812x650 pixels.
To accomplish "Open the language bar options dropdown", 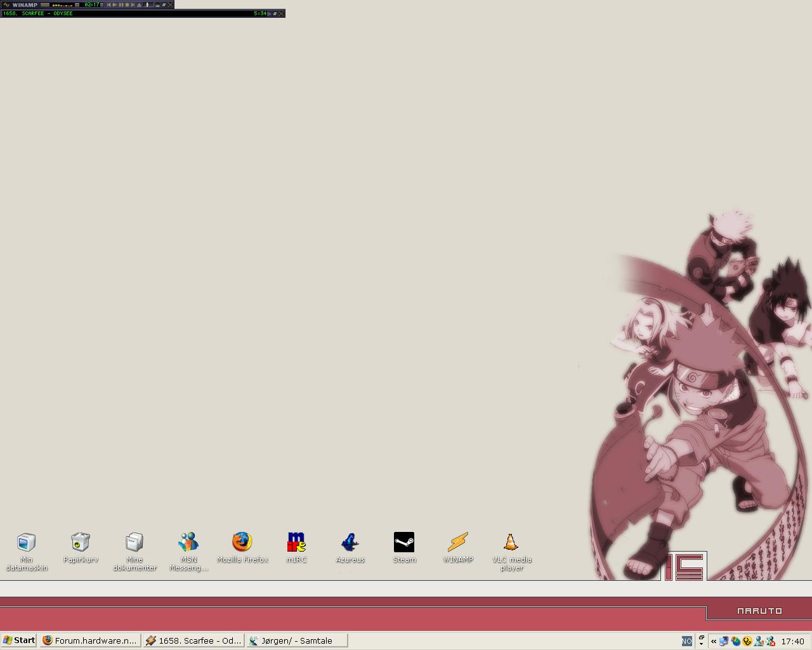I will 701,644.
